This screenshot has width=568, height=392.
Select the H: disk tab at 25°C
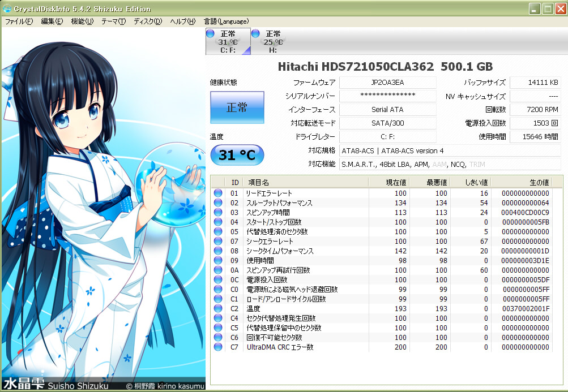click(x=273, y=41)
